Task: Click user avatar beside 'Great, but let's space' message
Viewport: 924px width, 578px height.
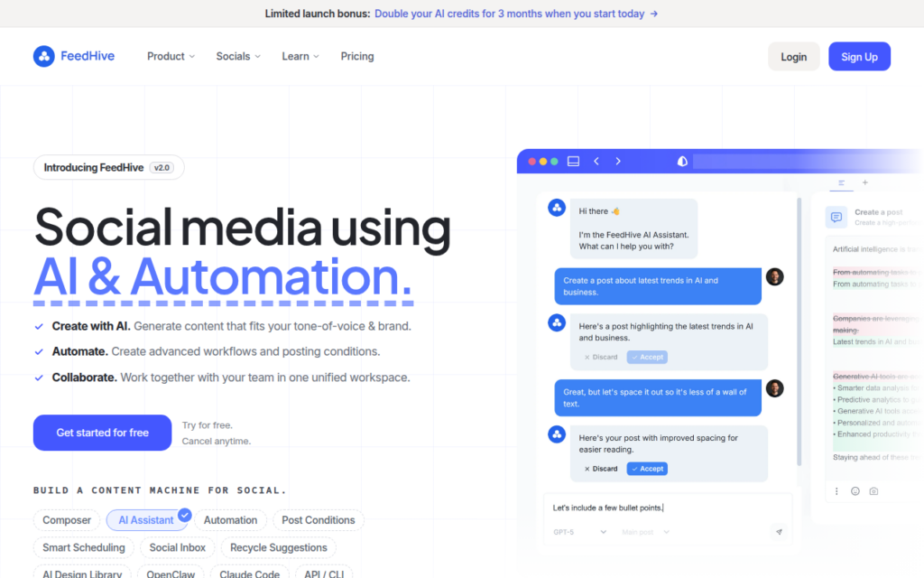Action: pos(775,388)
